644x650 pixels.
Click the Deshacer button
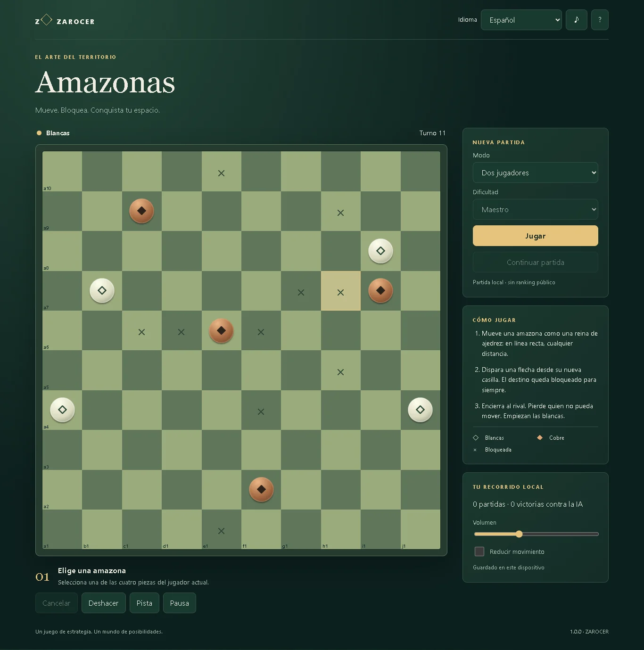(x=103, y=603)
